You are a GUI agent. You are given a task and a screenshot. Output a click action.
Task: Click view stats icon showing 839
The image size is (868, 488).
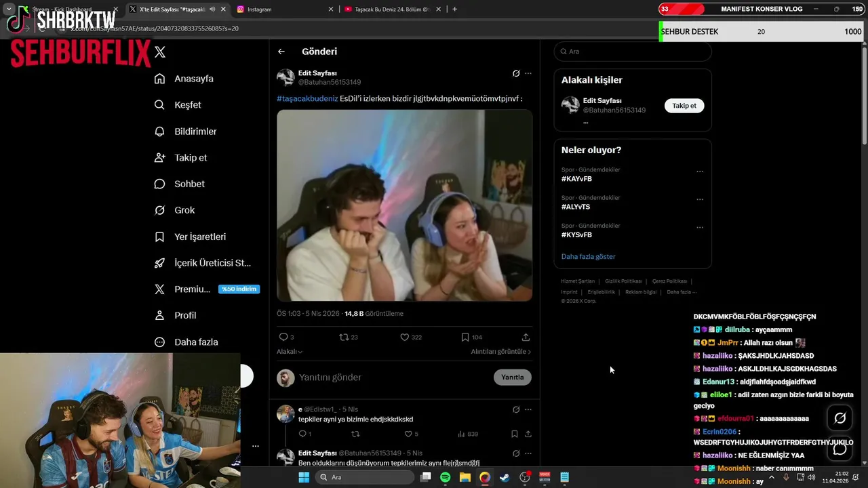coord(462,434)
